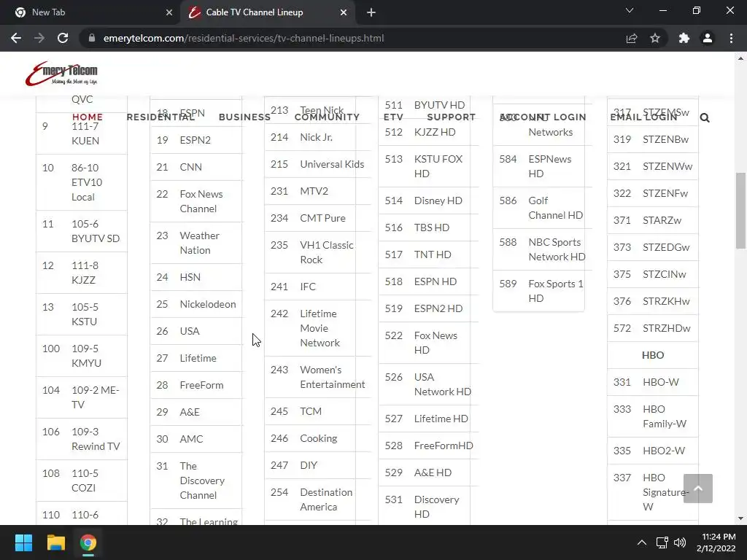
Task: Select 'Golf Channel HD' channel text
Action: pyautogui.click(x=555, y=208)
